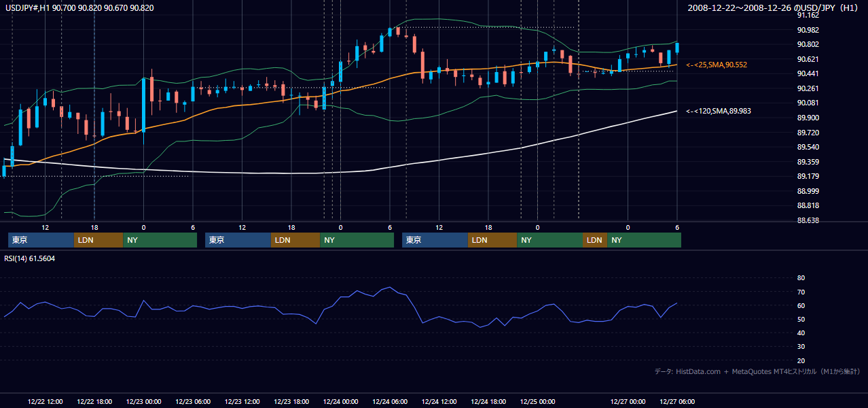Screen dimensions: 868x408
Task: Click the 90.081 price axis label
Action: click(x=808, y=103)
